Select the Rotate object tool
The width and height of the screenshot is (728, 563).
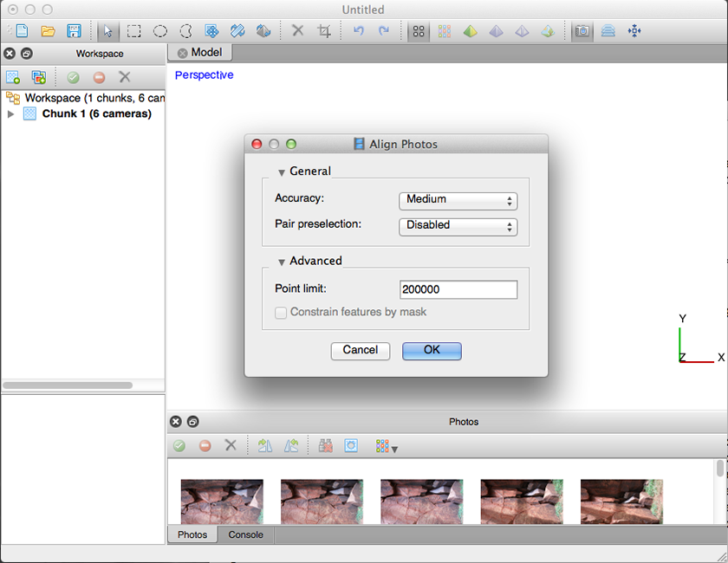coord(263,31)
